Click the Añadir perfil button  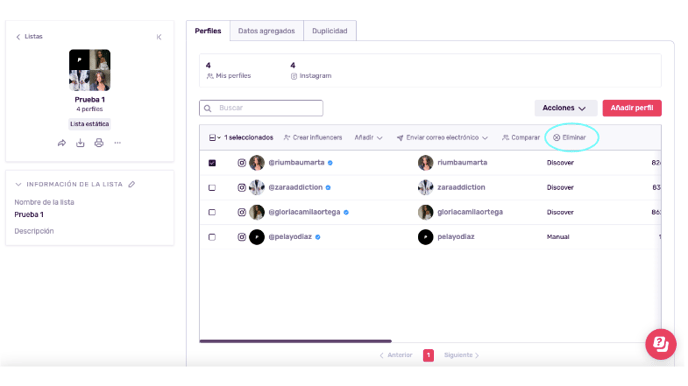click(x=632, y=108)
